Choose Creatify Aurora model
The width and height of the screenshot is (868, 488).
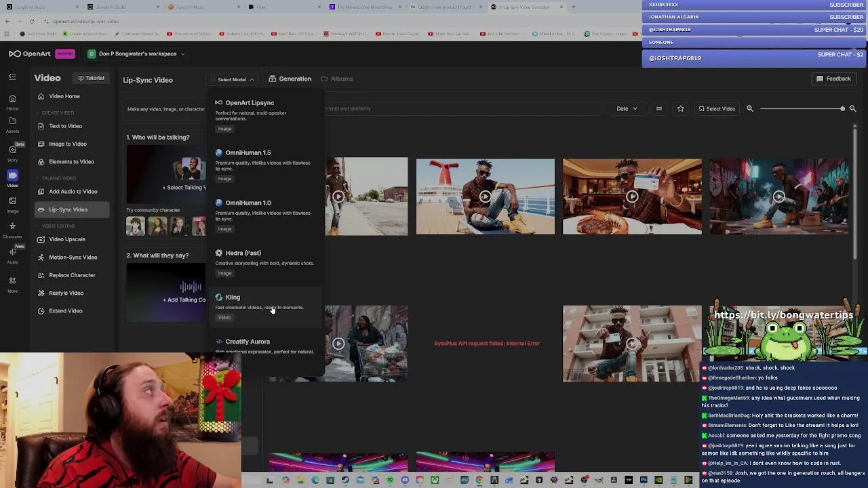click(x=265, y=346)
